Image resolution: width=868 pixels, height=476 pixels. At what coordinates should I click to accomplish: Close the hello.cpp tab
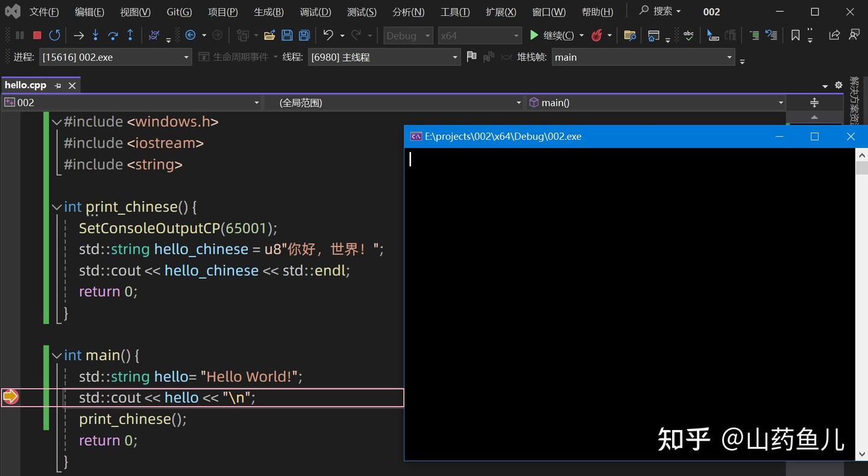(x=72, y=86)
